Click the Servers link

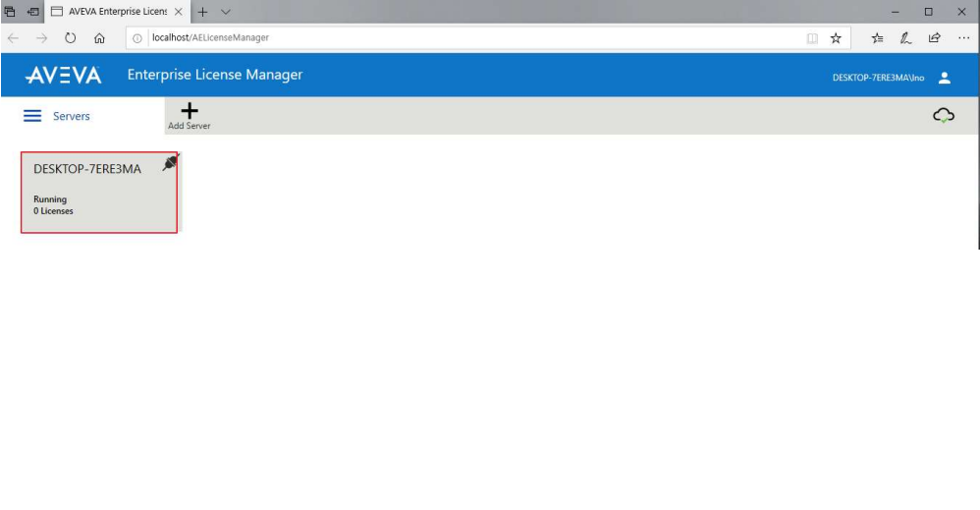pyautogui.click(x=72, y=116)
